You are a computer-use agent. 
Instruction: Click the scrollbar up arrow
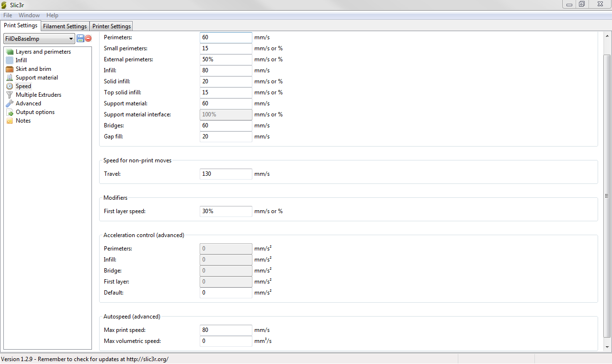[x=607, y=36]
